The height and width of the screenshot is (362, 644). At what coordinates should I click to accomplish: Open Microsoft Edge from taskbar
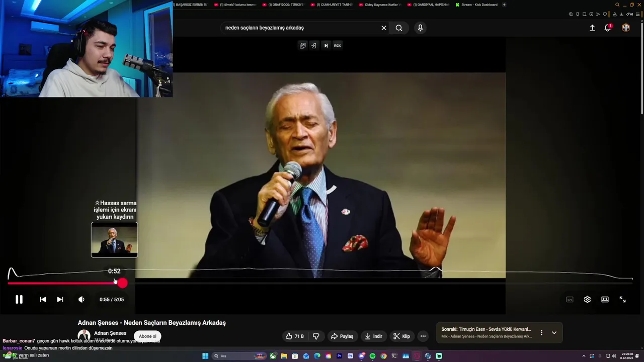(x=317, y=356)
